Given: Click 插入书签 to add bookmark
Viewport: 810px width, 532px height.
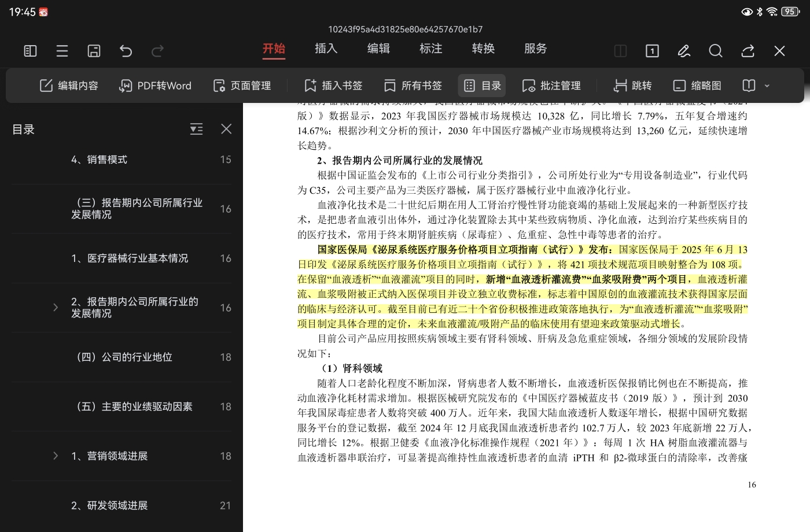Looking at the screenshot, I should click(x=333, y=86).
